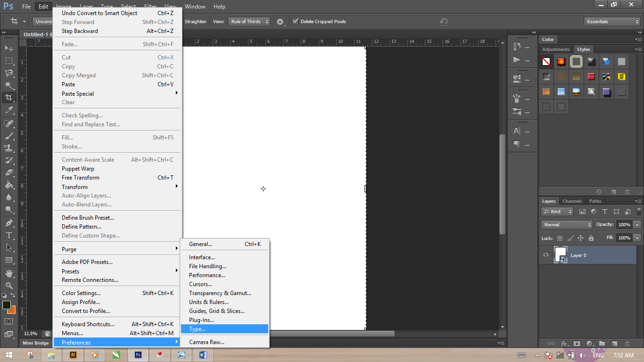Open the layer filter Kind dropdown

click(x=557, y=211)
